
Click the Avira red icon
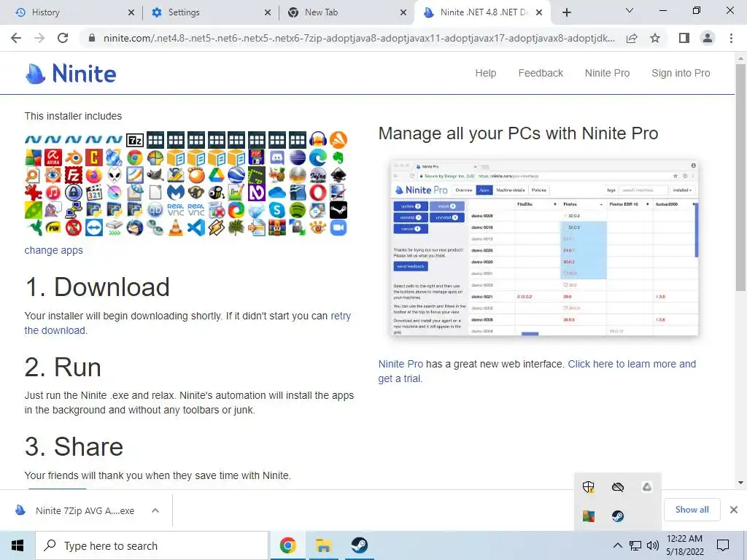pos(53,157)
